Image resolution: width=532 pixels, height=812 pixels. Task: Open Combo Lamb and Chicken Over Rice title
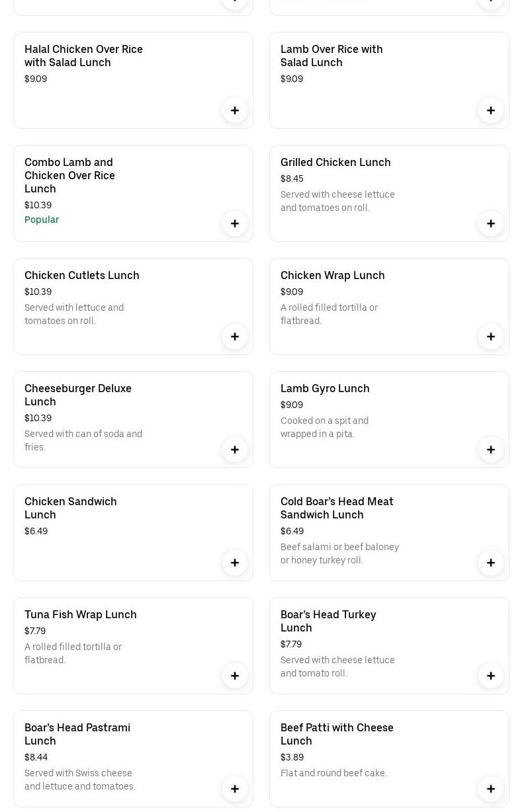69,175
